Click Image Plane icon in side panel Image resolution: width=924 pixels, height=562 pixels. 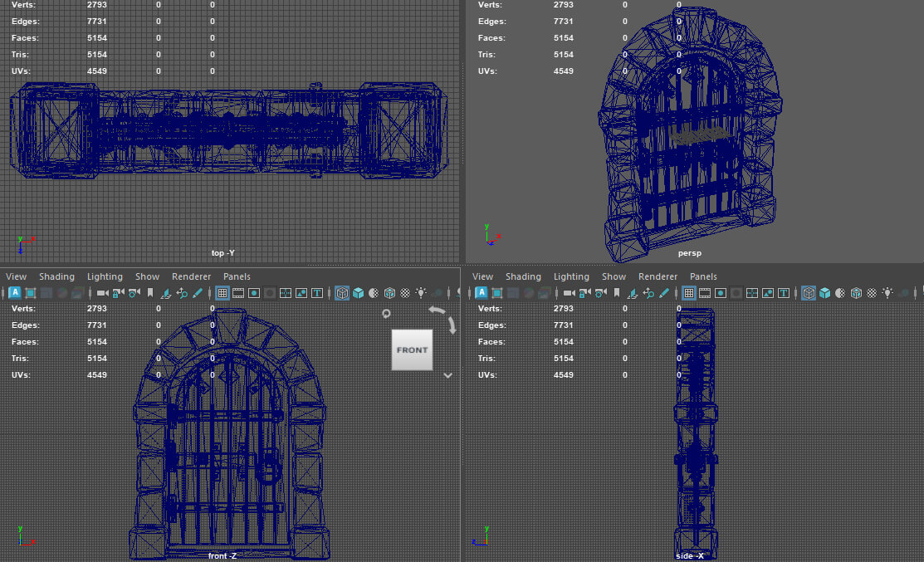[633, 293]
